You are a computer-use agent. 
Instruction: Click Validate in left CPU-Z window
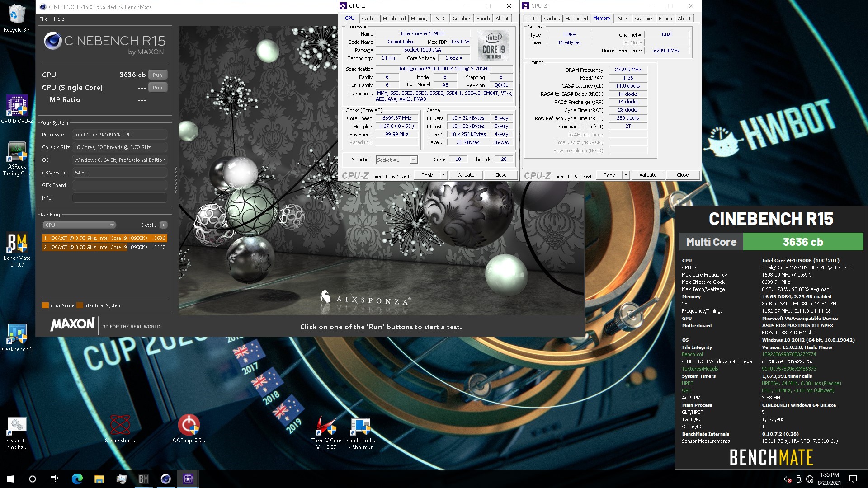click(466, 175)
